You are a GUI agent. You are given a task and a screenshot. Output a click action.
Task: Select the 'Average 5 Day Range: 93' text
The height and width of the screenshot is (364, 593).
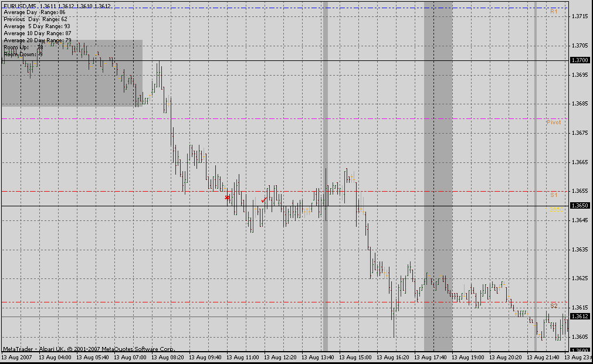click(x=37, y=26)
